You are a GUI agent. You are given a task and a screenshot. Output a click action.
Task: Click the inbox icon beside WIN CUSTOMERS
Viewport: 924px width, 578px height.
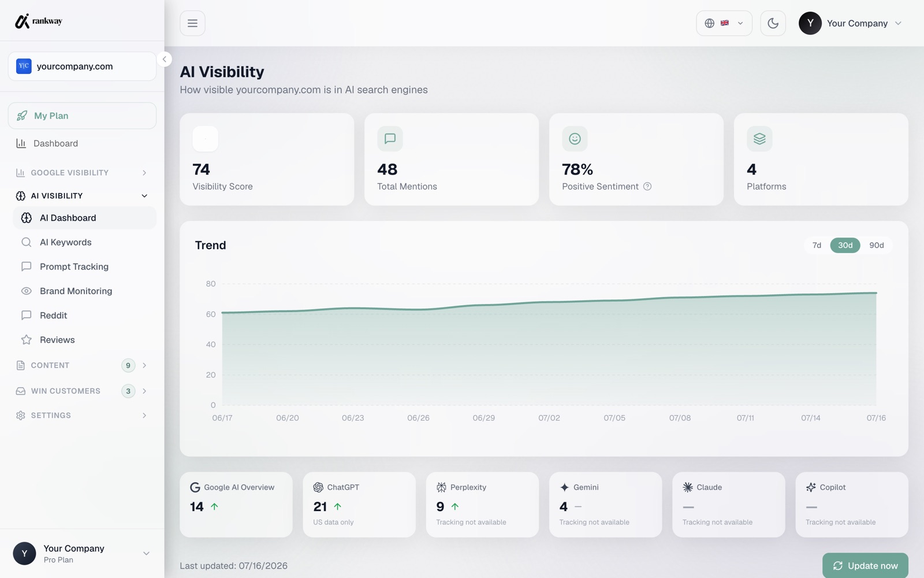click(21, 391)
